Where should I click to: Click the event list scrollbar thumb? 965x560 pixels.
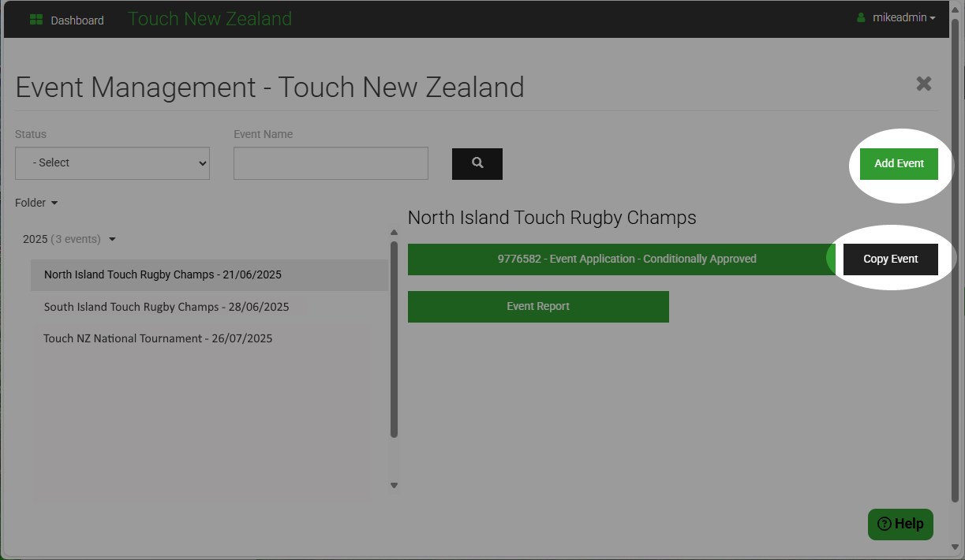coord(395,339)
